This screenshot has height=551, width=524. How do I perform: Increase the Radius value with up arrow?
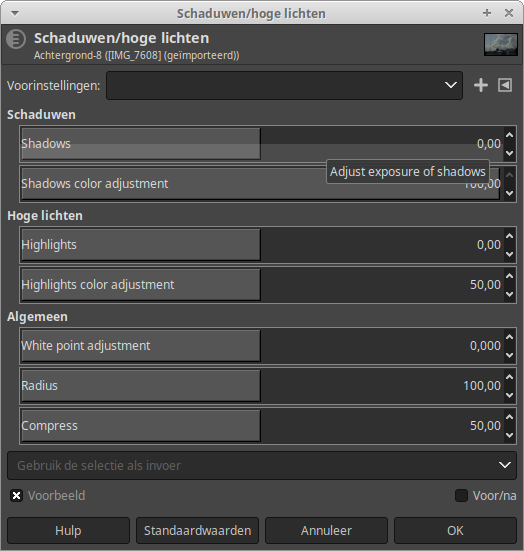510,377
